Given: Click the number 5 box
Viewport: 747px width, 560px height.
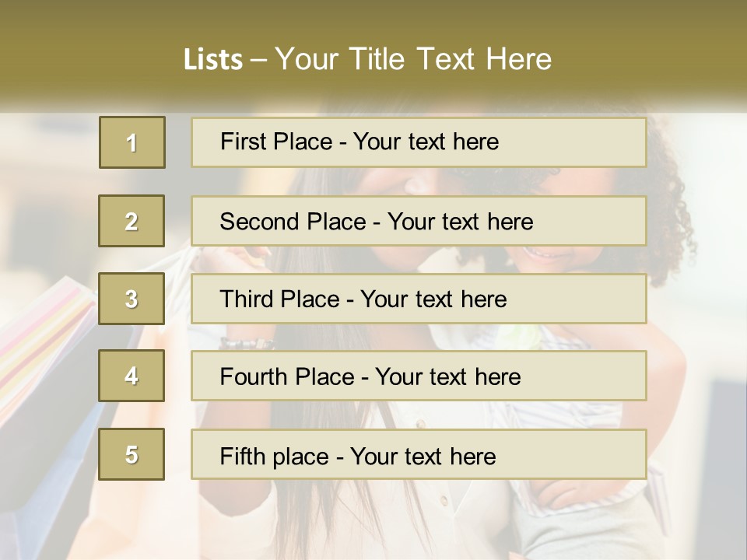Looking at the screenshot, I should (x=132, y=454).
